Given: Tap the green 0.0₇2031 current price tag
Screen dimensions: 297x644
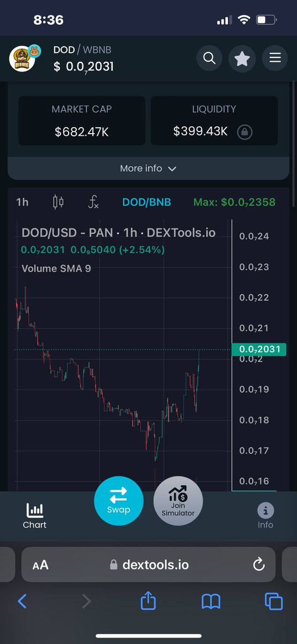Looking at the screenshot, I should [259, 349].
